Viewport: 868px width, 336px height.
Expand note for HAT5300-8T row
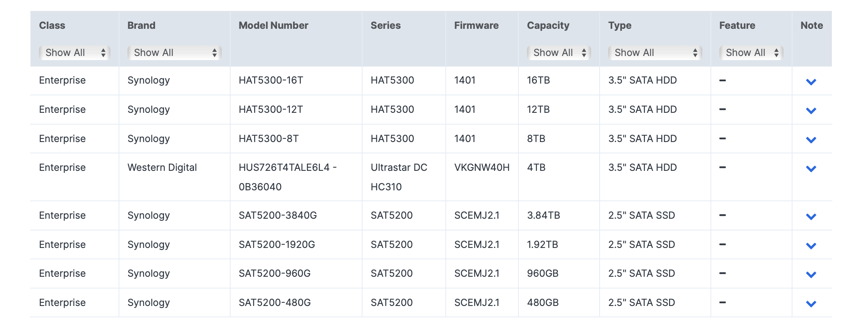(811, 140)
